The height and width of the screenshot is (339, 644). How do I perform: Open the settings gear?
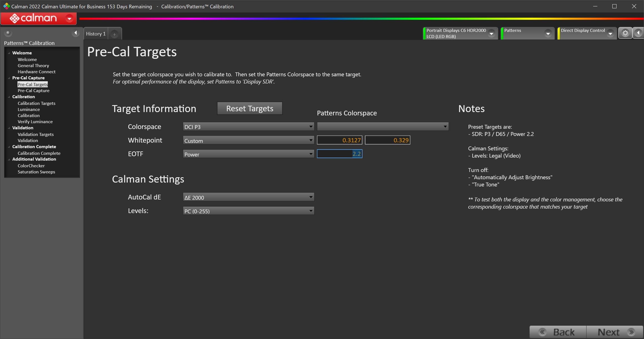(x=625, y=33)
